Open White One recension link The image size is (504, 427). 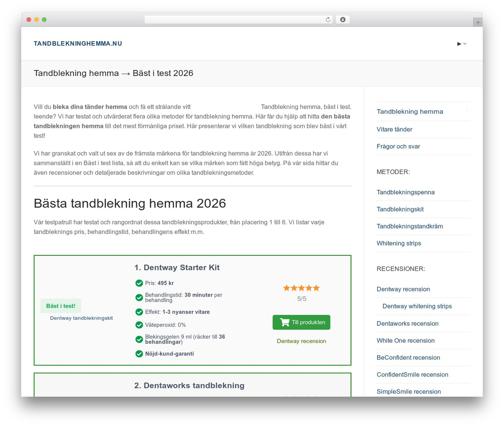click(406, 340)
